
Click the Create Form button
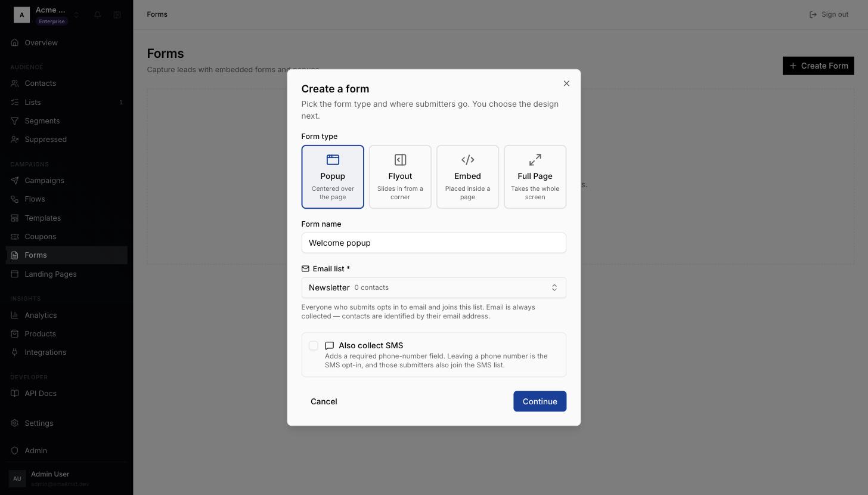[x=819, y=66]
